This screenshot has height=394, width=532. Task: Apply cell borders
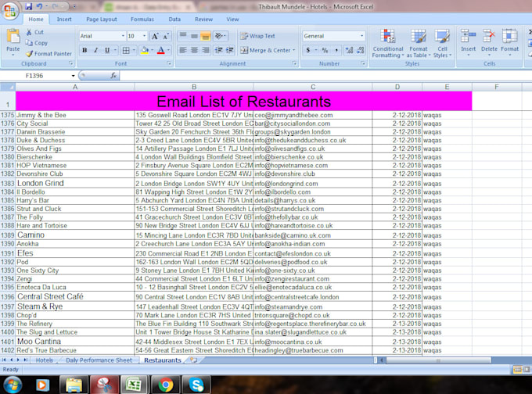pos(126,50)
